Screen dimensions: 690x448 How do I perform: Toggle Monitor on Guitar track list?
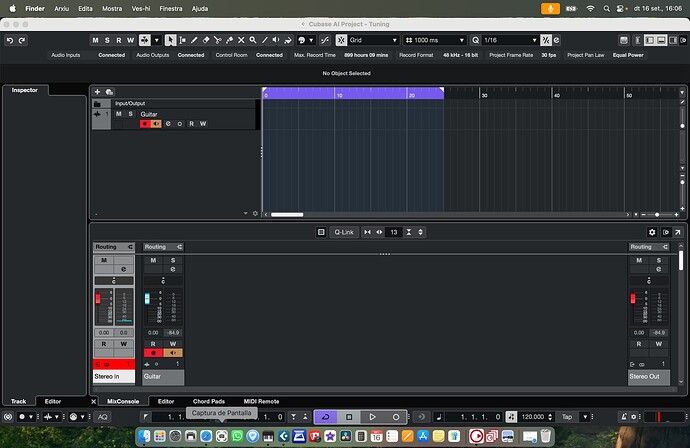(x=156, y=124)
